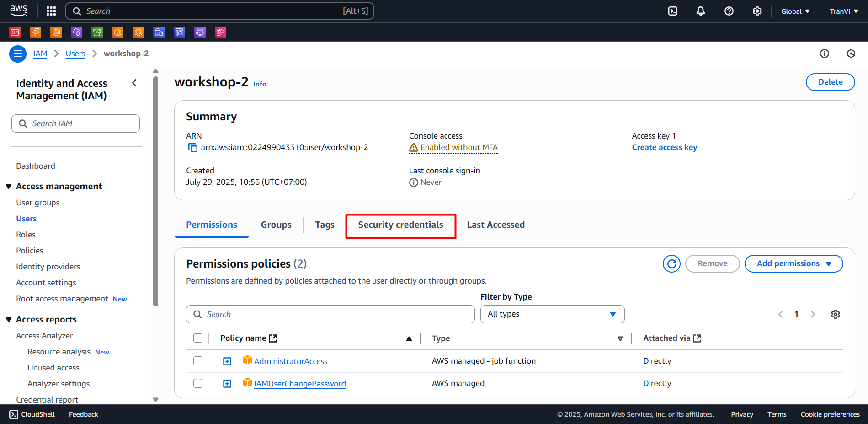The height and width of the screenshot is (424, 868).
Task: Open the All types filter dropdown
Action: pos(552,314)
